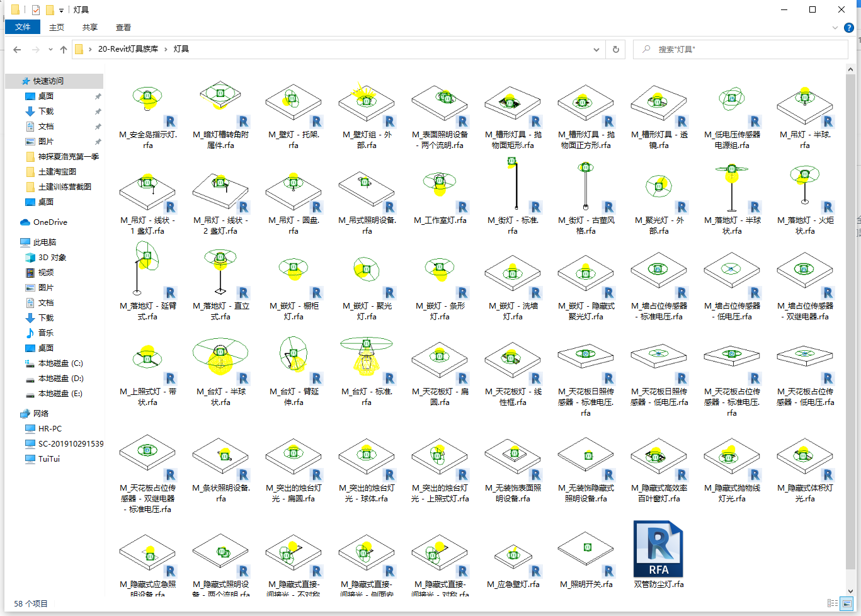Viewport: 861px width, 616px height.
Task: Navigate to 20-Revit灯具族库 in address bar
Action: click(128, 49)
